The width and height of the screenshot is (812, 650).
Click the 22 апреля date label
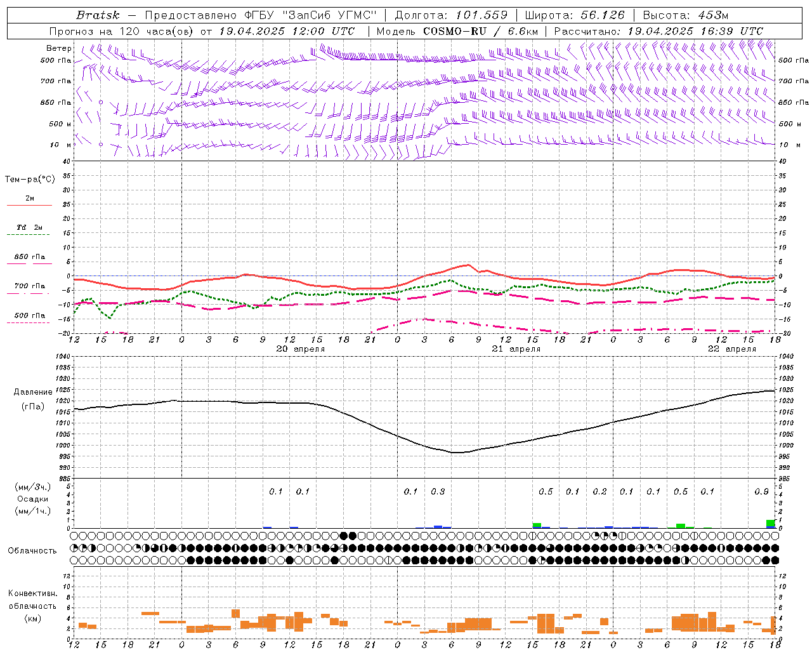click(x=731, y=349)
